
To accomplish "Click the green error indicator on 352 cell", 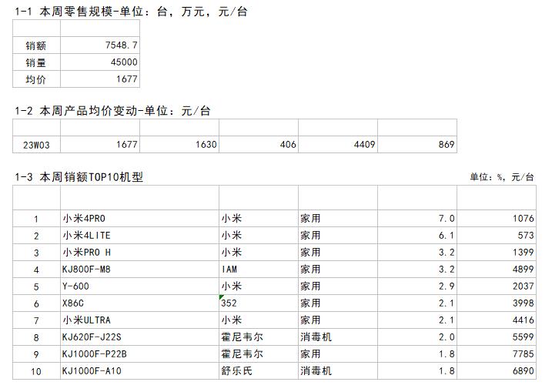I will tap(221, 297).
